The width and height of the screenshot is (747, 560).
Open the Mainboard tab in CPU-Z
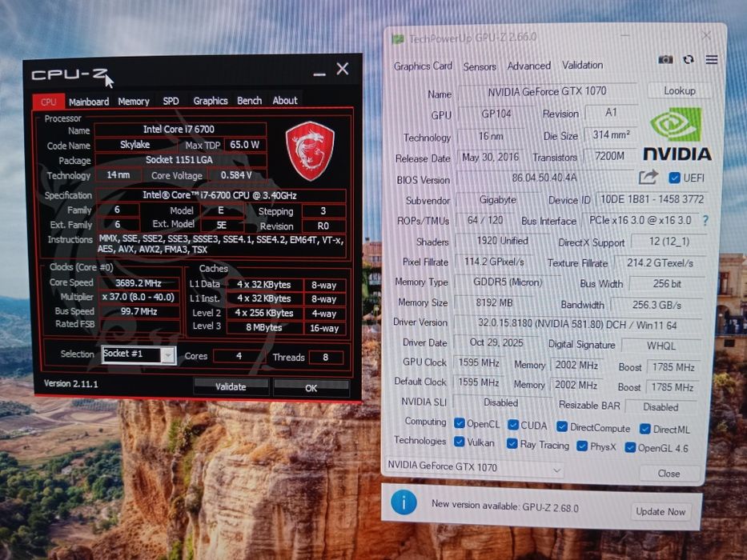tap(89, 102)
